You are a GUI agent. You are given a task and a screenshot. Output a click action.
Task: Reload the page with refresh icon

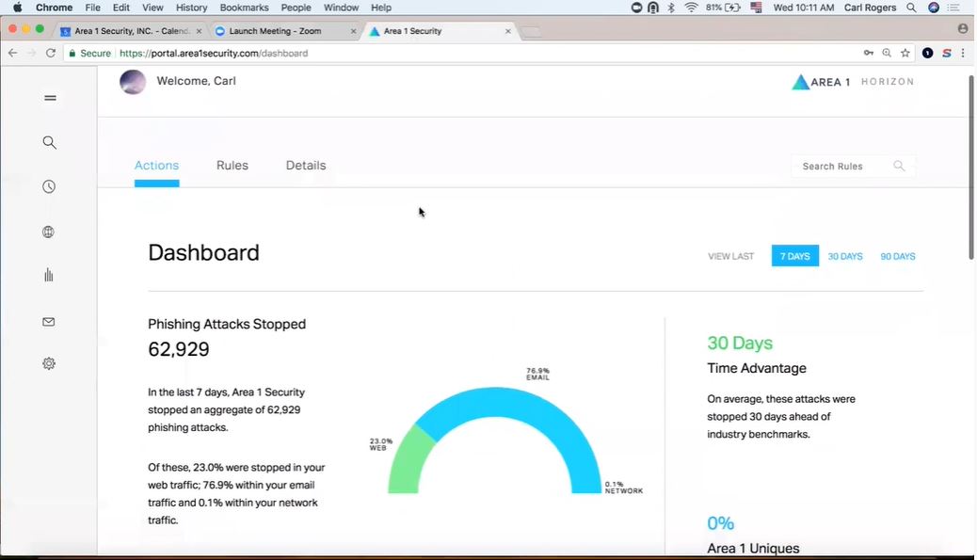tap(51, 53)
